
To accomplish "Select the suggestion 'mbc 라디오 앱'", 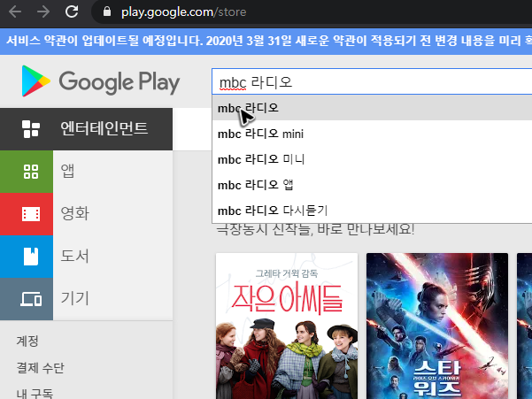I will (x=372, y=185).
